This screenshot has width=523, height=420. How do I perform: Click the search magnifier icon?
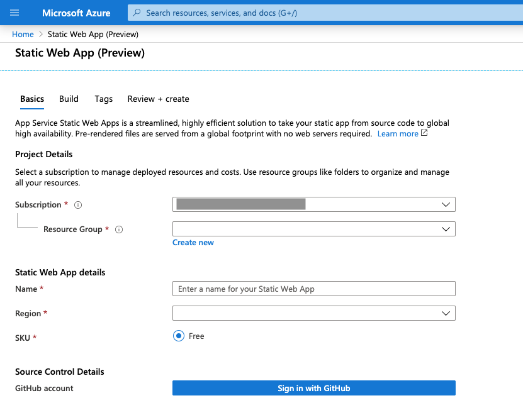[x=137, y=13]
